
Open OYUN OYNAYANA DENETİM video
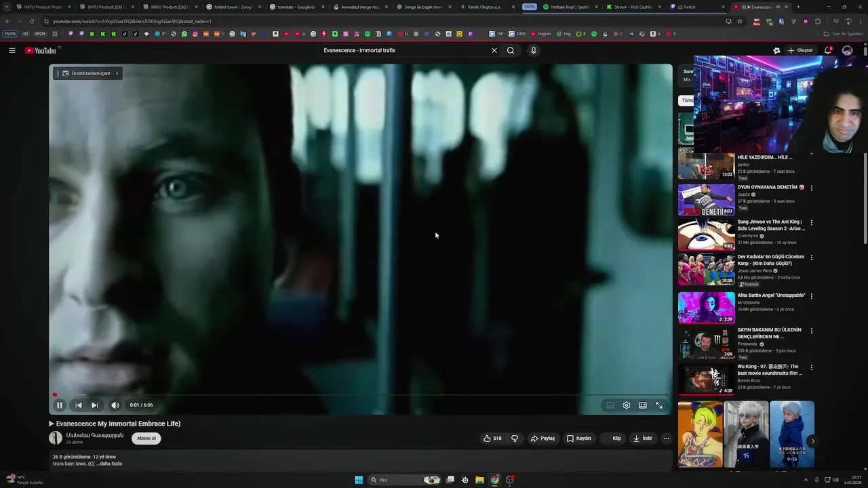click(x=706, y=200)
